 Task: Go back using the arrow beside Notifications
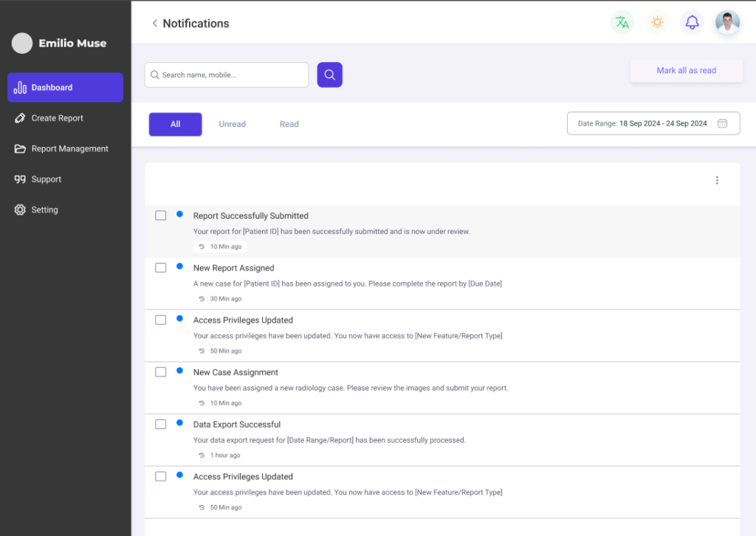point(154,24)
